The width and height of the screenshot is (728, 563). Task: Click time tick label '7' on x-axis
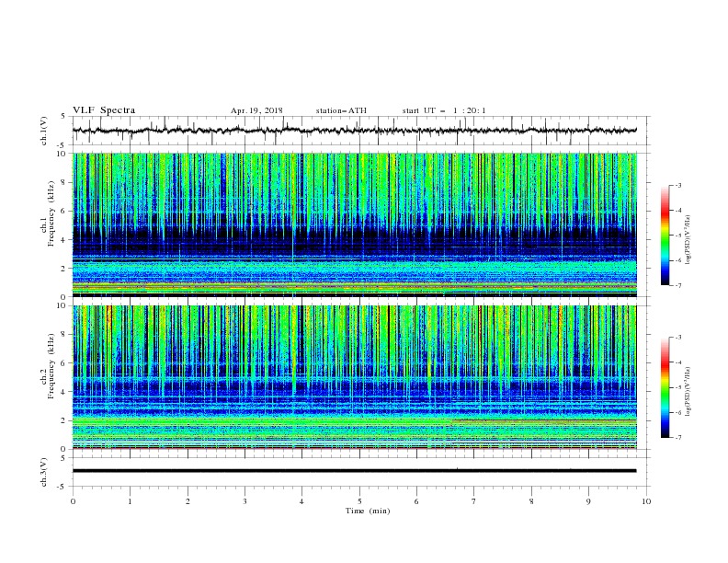point(474,501)
